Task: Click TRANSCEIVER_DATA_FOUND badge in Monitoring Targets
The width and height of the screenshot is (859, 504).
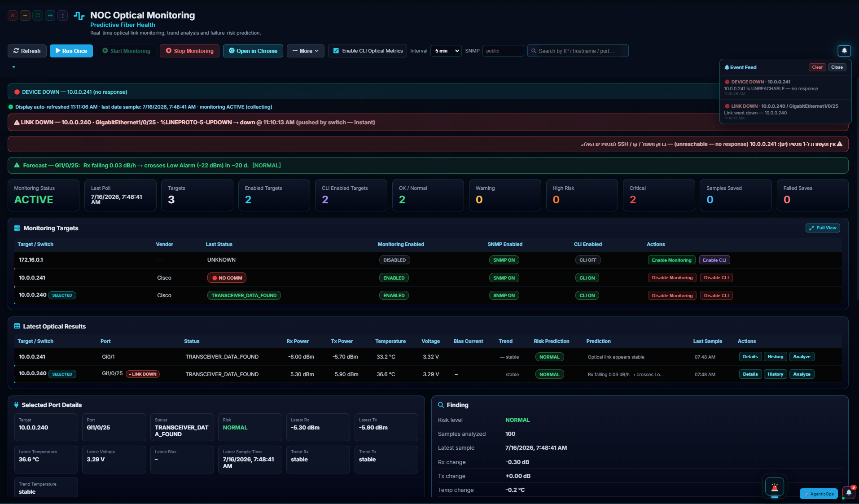Action: (244, 295)
